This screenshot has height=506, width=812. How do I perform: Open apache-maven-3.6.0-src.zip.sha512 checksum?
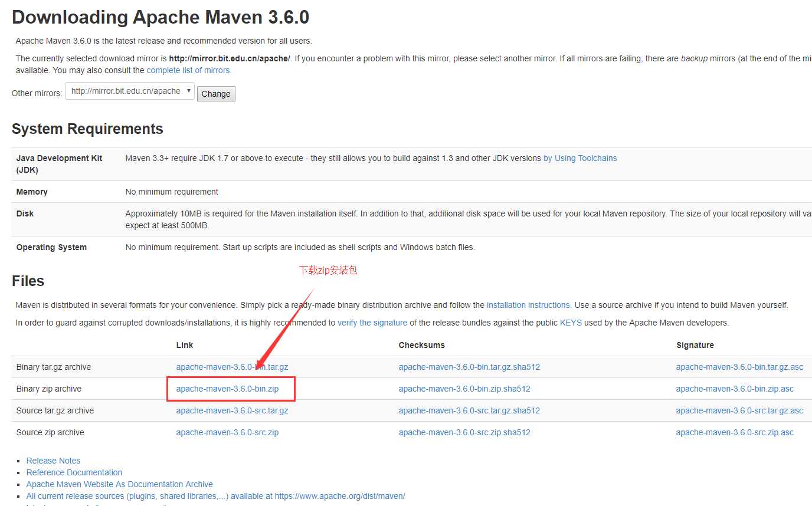pos(464,432)
